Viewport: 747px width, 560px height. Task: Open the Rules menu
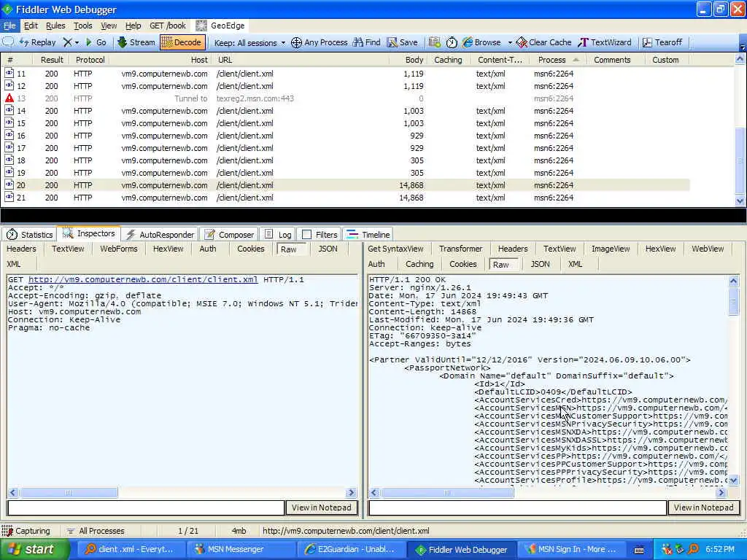point(55,26)
